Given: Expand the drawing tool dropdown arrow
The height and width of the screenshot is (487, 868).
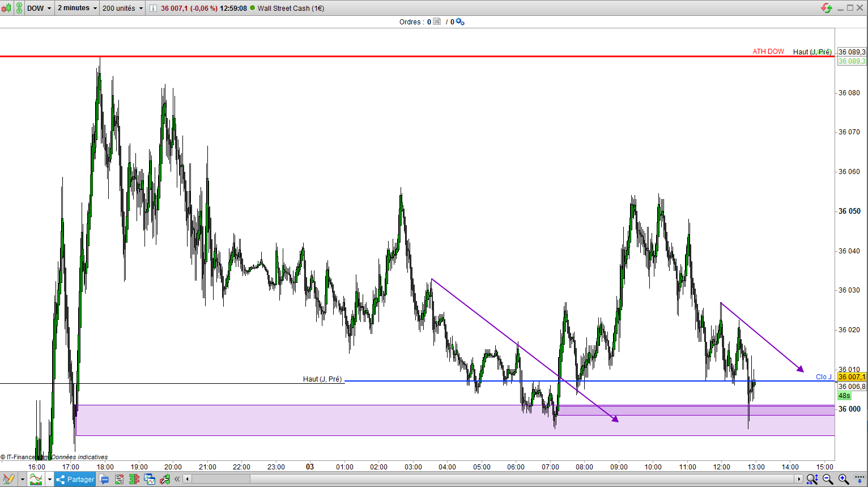Looking at the screenshot, I should tap(22, 479).
